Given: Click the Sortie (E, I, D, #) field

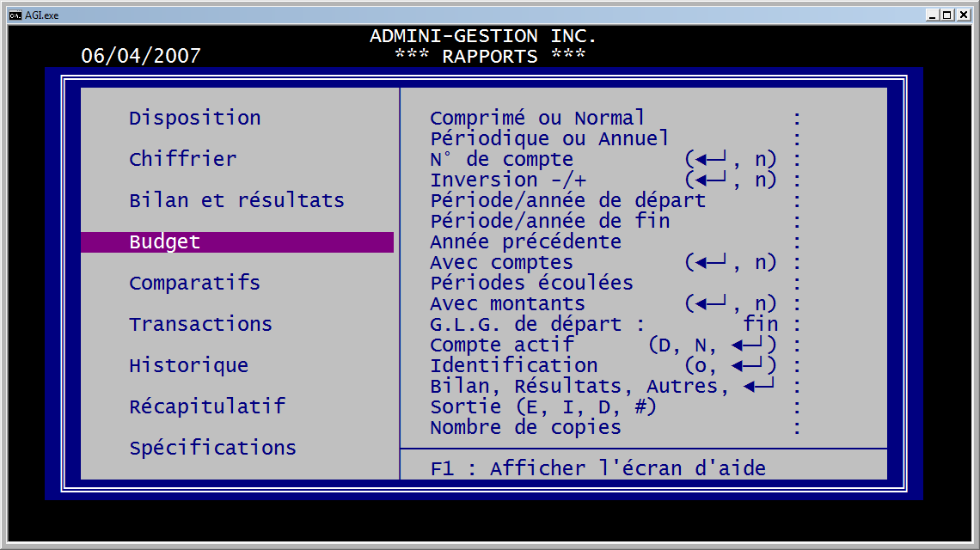Looking at the screenshot, I should tap(543, 407).
